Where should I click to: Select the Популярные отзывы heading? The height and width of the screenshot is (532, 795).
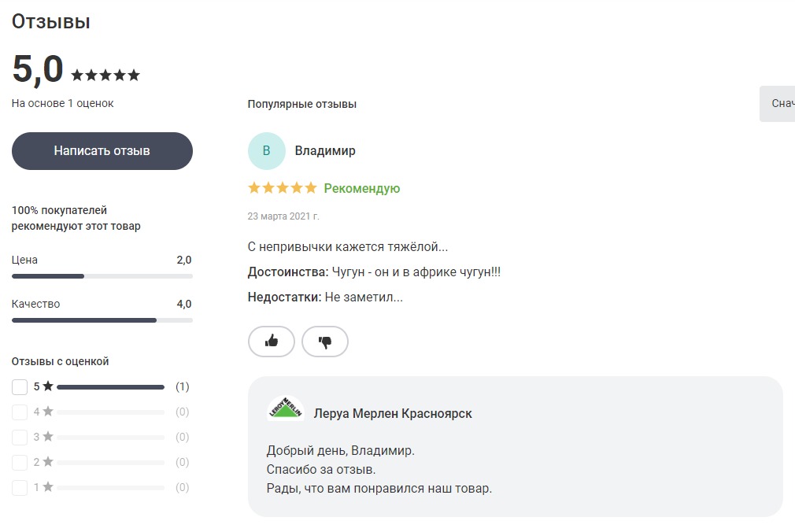pos(302,104)
